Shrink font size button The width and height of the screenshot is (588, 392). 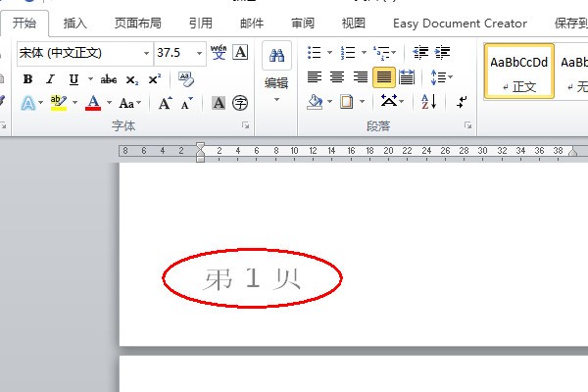point(186,102)
